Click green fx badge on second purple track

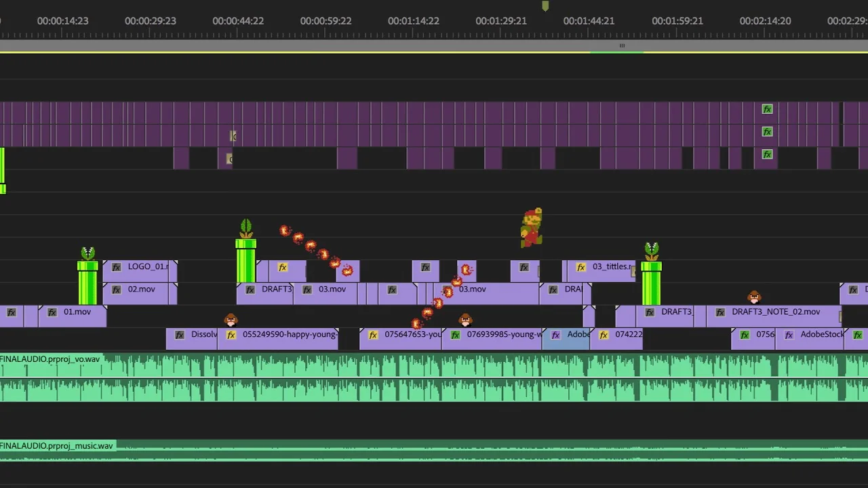(768, 131)
